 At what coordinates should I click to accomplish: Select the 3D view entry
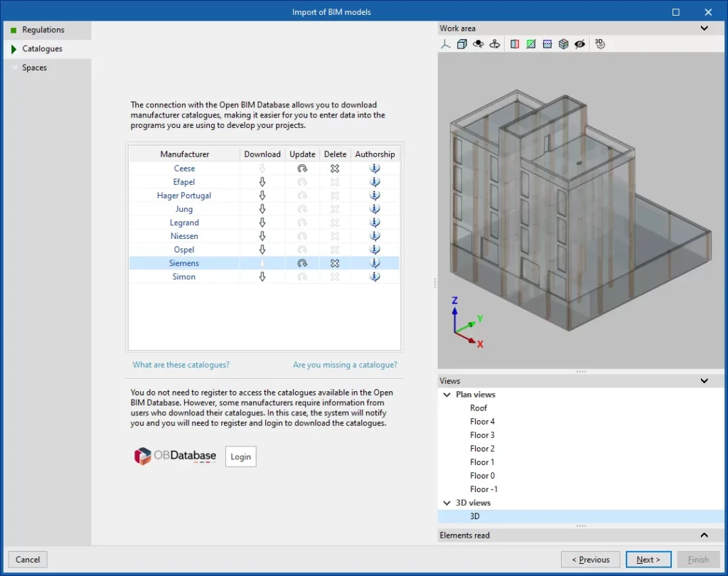581,516
